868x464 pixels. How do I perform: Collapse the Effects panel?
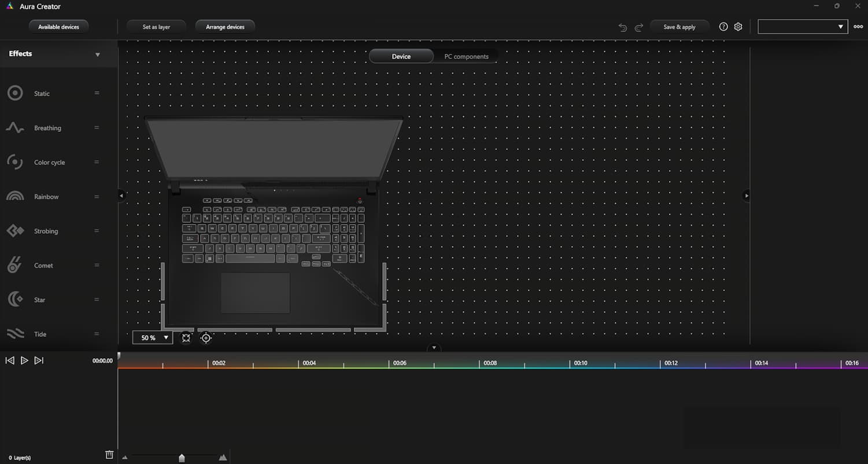coord(98,54)
